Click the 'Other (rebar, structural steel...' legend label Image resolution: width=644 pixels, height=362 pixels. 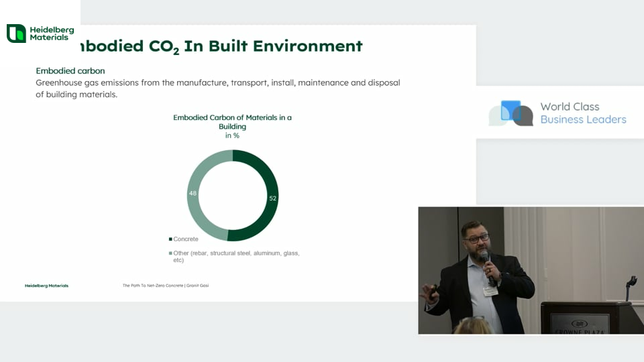pyautogui.click(x=236, y=257)
